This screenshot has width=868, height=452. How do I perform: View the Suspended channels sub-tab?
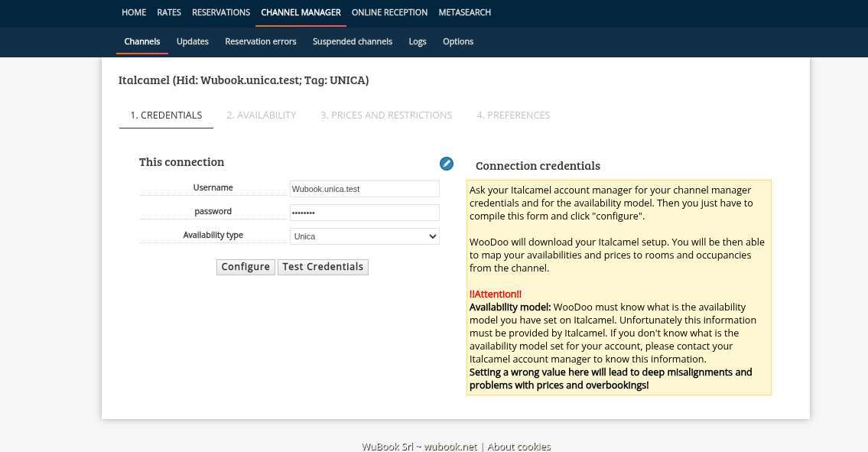tap(353, 41)
